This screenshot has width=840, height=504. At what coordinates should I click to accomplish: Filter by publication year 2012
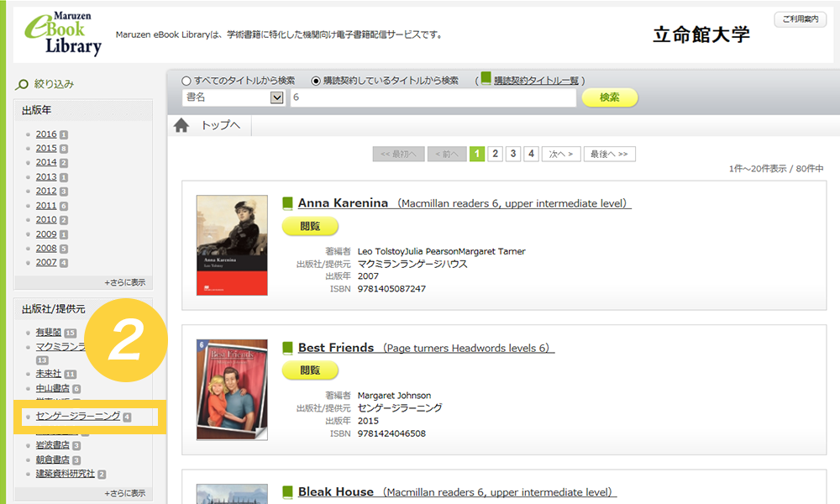tap(46, 192)
